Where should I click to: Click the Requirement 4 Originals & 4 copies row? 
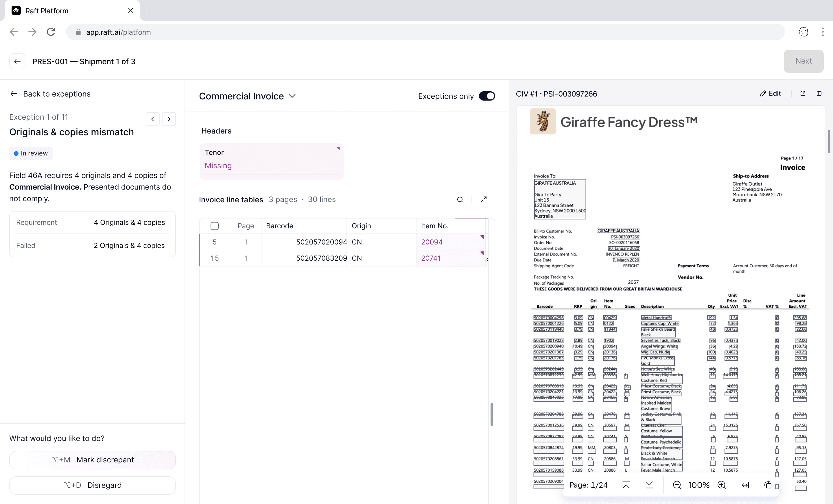point(92,222)
